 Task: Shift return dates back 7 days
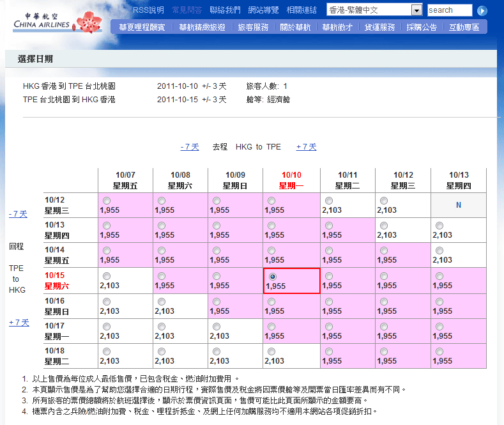click(x=18, y=214)
